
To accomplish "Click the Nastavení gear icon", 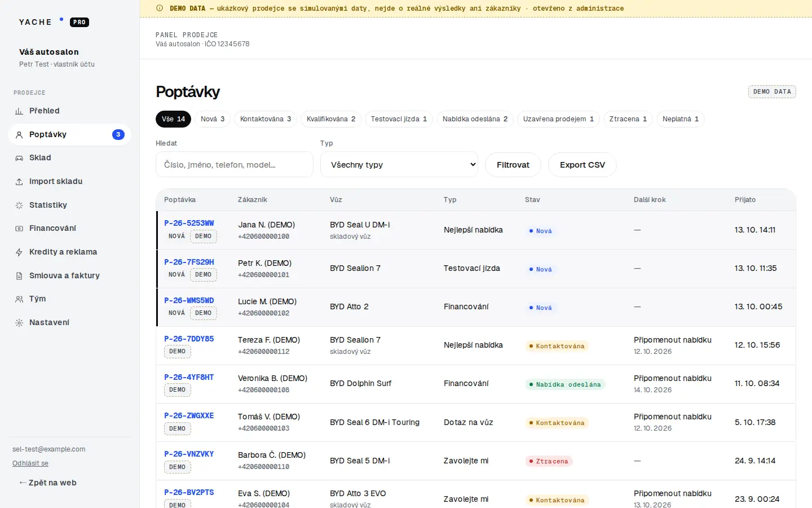I will (x=19, y=323).
